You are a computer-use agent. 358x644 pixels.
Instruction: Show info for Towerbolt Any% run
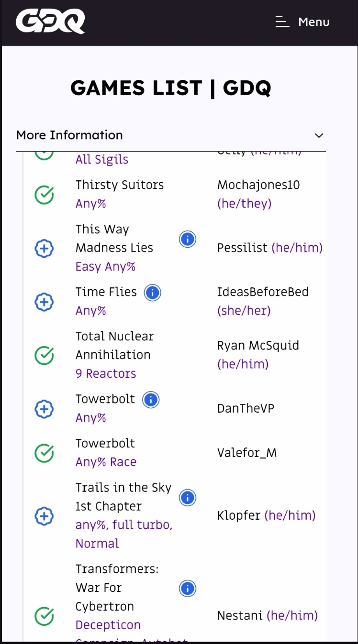[151, 400]
